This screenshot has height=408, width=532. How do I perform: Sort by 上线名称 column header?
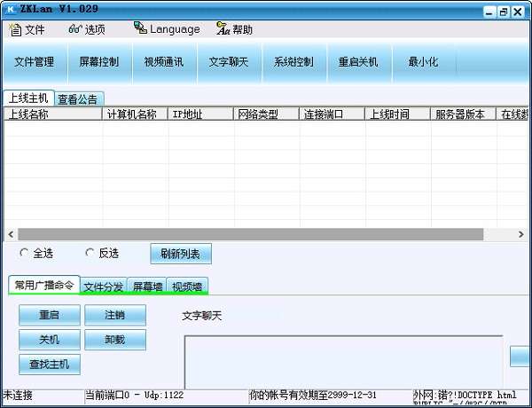[53, 114]
